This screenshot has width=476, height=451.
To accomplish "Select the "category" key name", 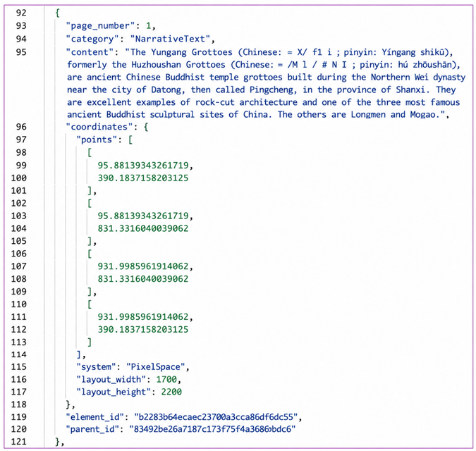I will coord(92,39).
